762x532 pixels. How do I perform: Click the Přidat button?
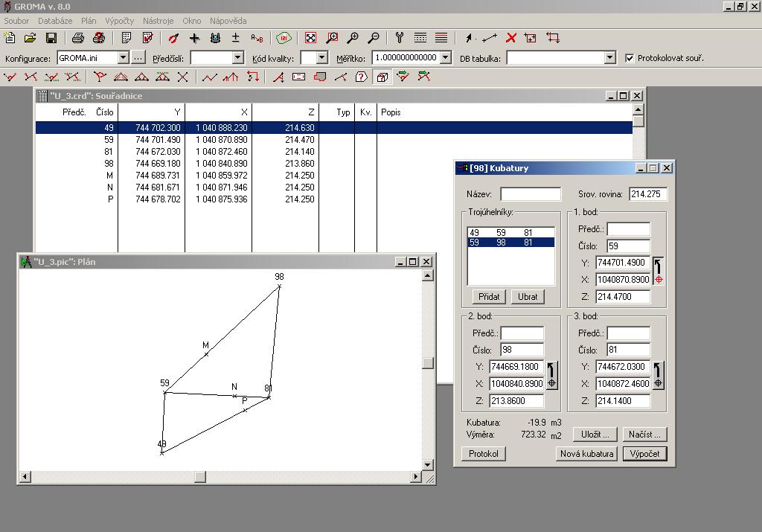click(x=489, y=296)
